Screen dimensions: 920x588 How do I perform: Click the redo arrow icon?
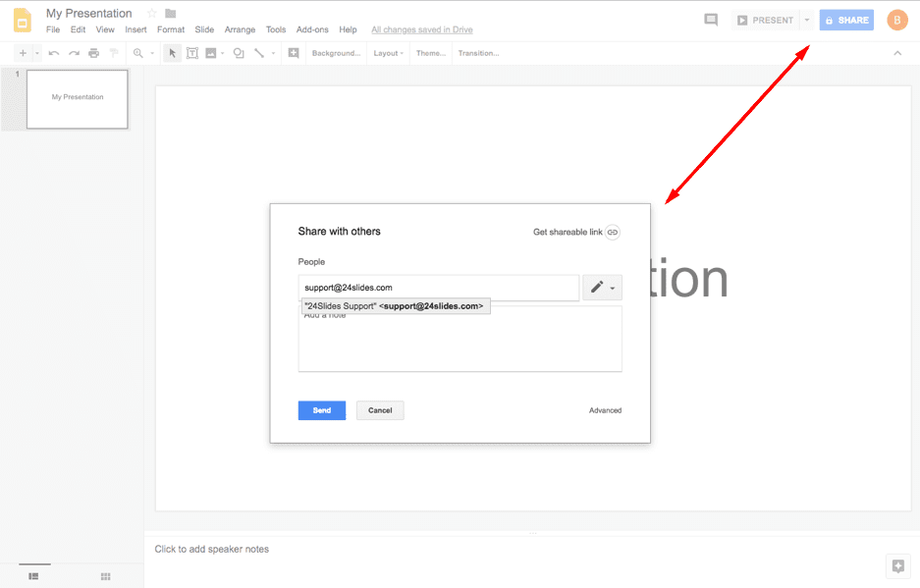(74, 53)
